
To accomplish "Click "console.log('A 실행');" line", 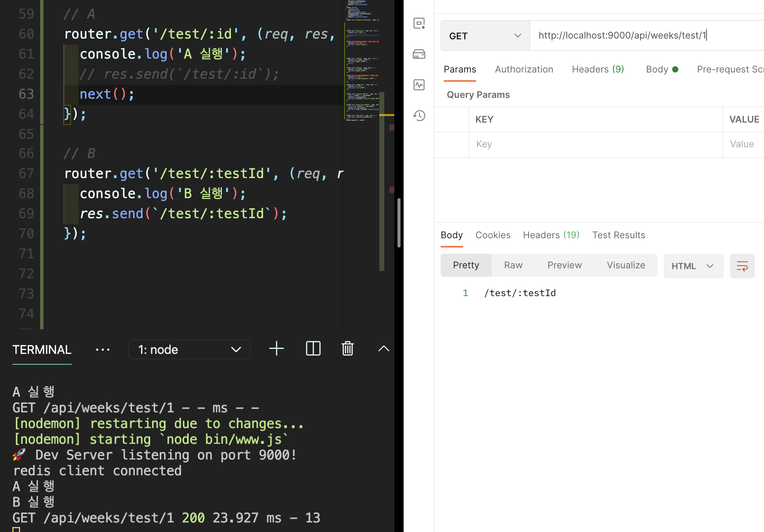I will pos(162,54).
